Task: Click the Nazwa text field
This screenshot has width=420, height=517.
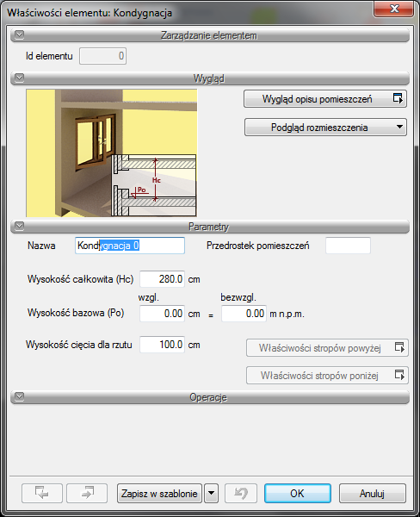Action: (130, 246)
